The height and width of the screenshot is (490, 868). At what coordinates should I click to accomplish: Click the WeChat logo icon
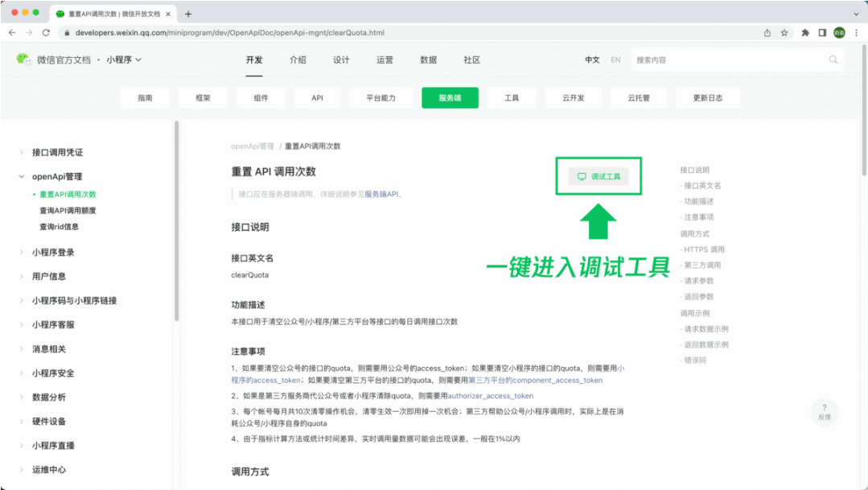[x=23, y=59]
